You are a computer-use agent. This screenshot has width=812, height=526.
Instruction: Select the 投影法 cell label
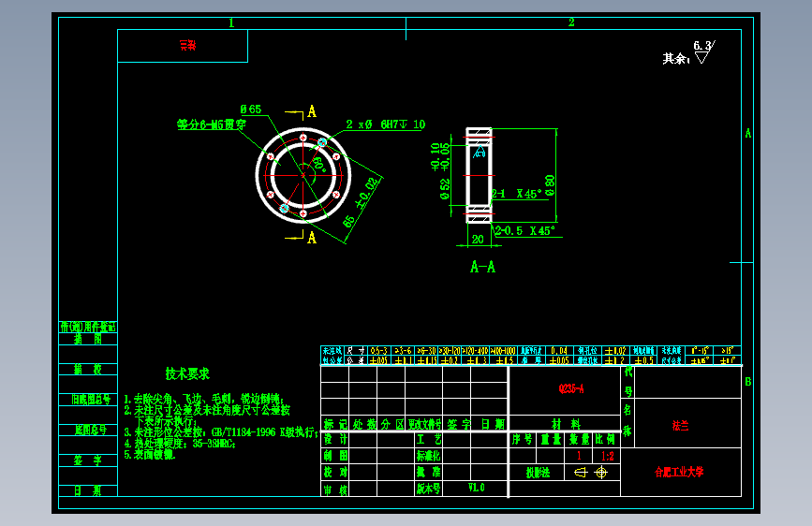click(538, 473)
